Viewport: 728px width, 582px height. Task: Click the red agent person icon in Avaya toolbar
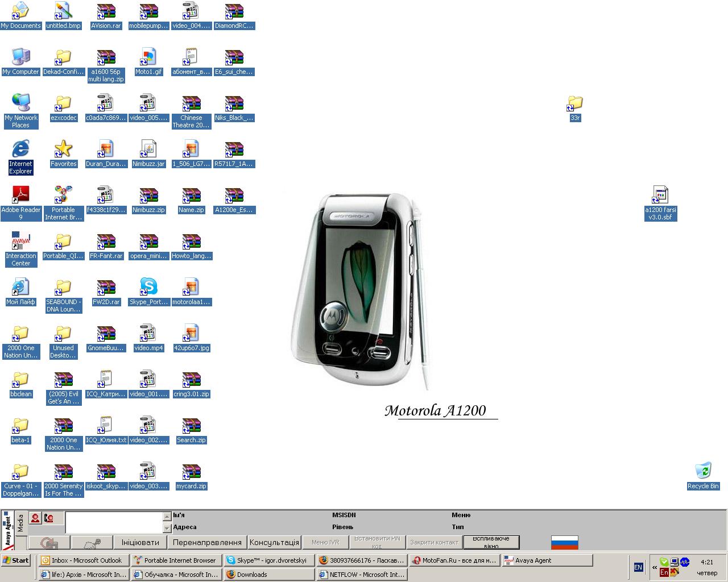tap(35, 518)
